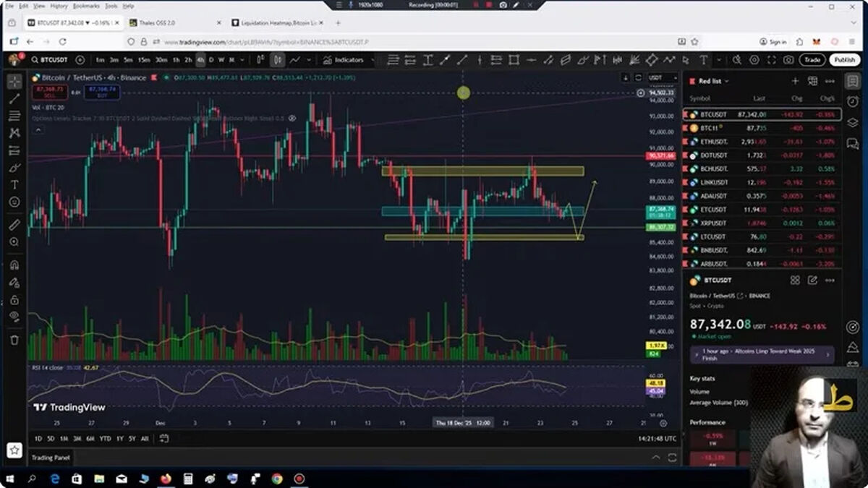Screen dimensions: 868x488
Task: Toggle magnet mode in left sidebar
Action: coord(14,265)
